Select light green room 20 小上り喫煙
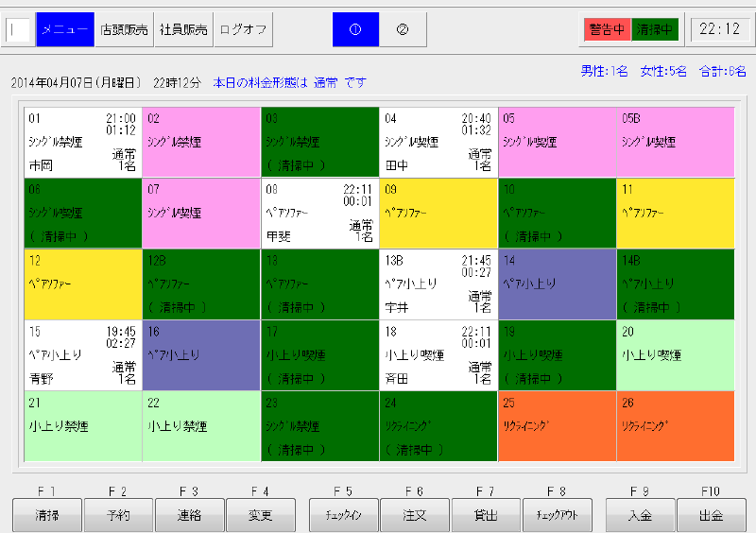The image size is (756, 533). pyautogui.click(x=676, y=355)
